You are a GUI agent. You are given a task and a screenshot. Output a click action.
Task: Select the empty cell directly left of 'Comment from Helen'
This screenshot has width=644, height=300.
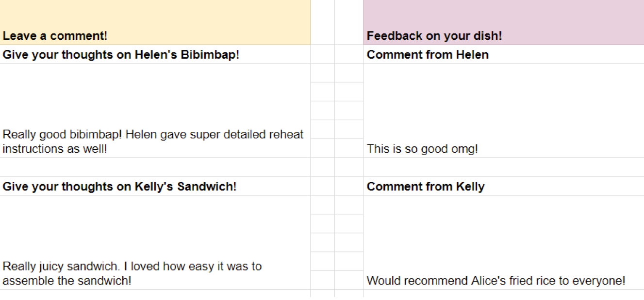tap(349, 55)
